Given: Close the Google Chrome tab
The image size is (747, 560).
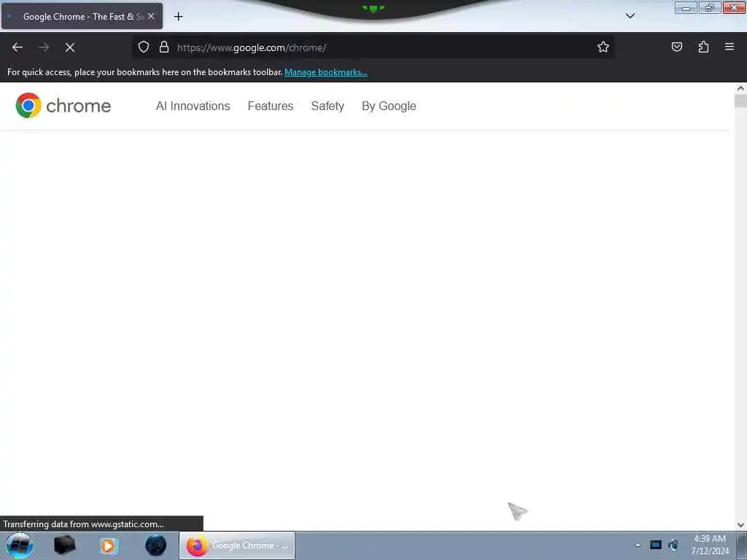Looking at the screenshot, I should coord(150,16).
